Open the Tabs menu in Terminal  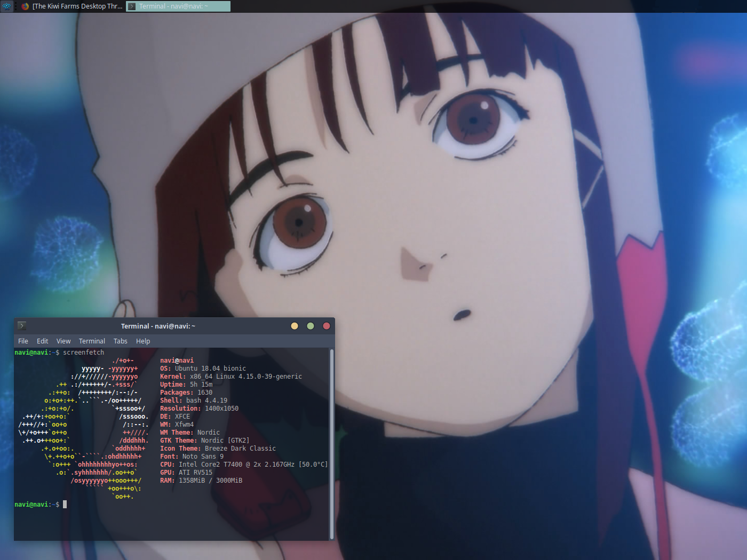121,341
